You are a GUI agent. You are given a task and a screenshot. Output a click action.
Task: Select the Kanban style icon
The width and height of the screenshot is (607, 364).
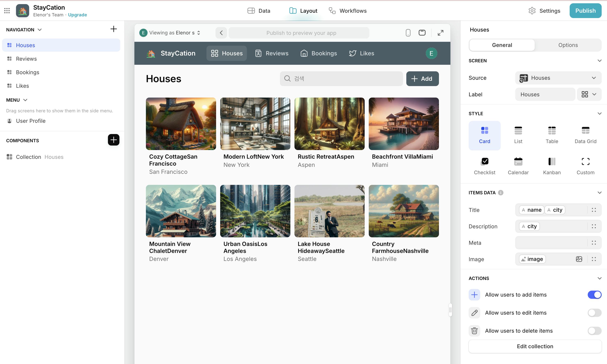(x=552, y=162)
